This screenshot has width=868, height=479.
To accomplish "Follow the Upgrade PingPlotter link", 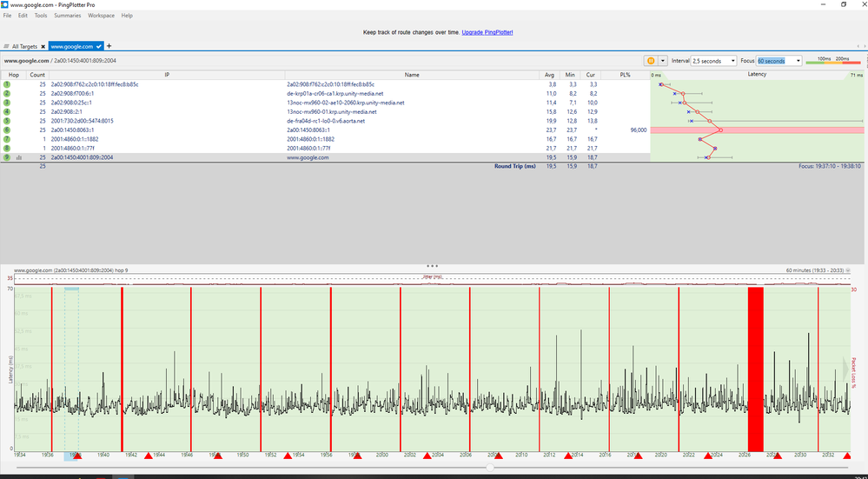I will [x=487, y=32].
